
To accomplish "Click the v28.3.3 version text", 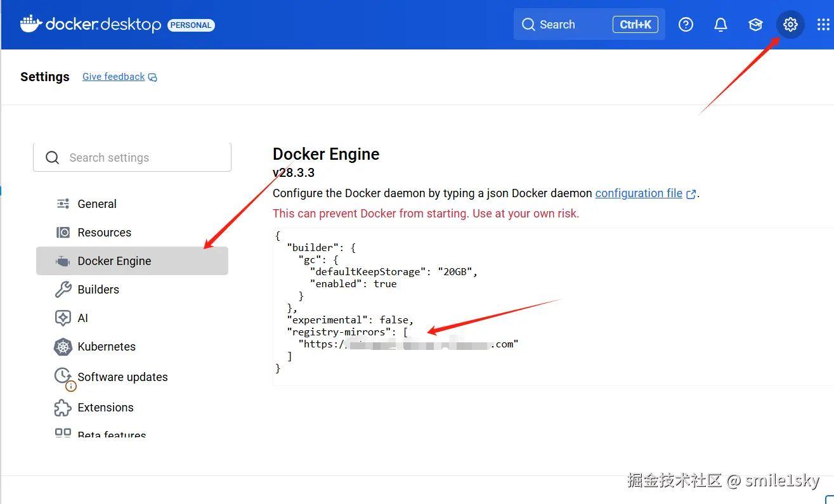I will [294, 172].
